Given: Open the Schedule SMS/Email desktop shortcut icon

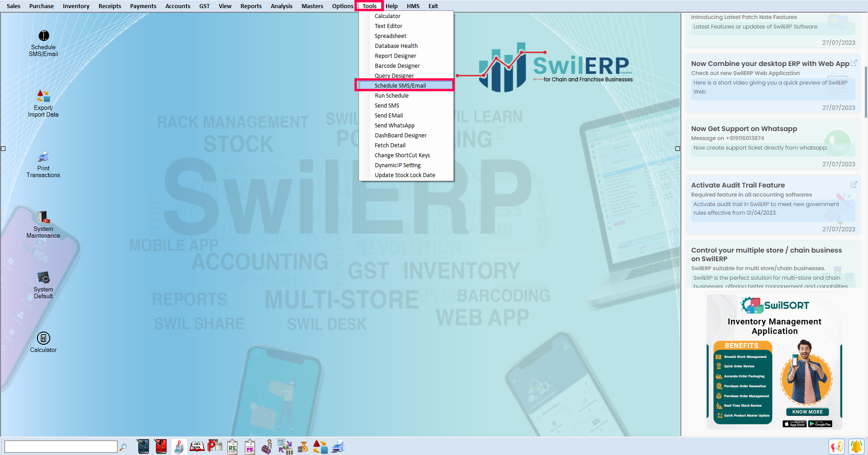Looking at the screenshot, I should 43,43.
